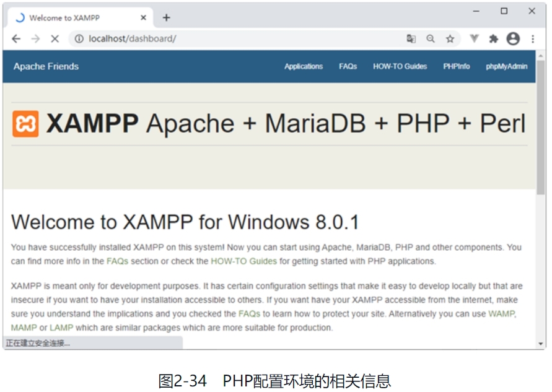Click the browser forward arrow

(x=35, y=39)
